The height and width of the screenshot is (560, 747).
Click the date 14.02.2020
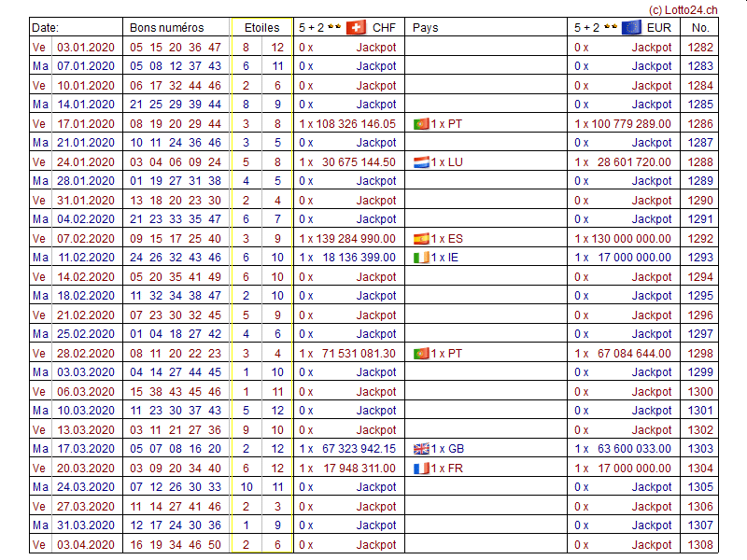[x=86, y=277]
